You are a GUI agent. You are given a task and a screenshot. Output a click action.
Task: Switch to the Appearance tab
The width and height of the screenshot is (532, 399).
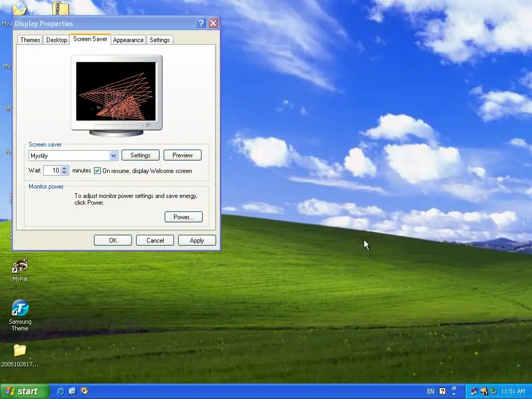pyautogui.click(x=128, y=39)
